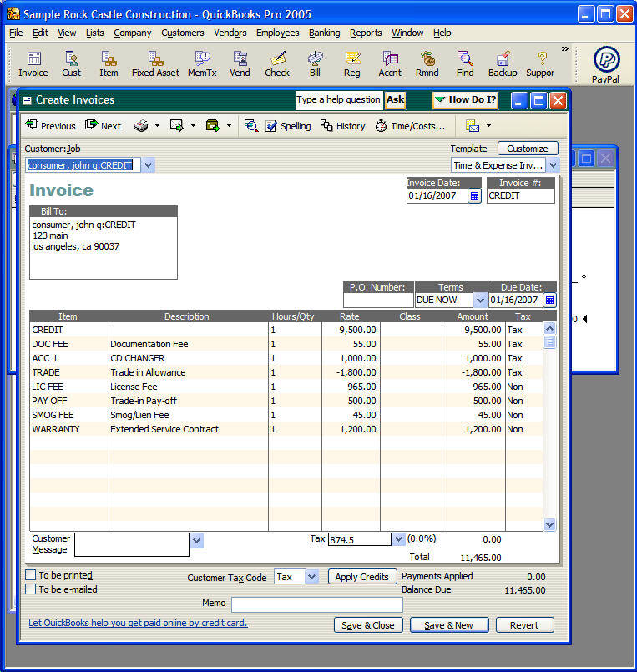
Task: Open Fixed Asset list icon
Action: pos(154,63)
